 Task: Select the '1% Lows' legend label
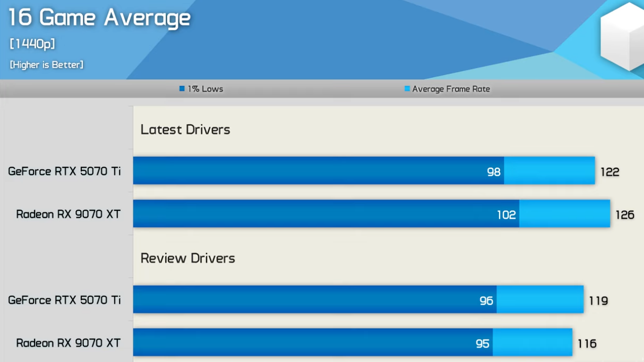(x=205, y=89)
